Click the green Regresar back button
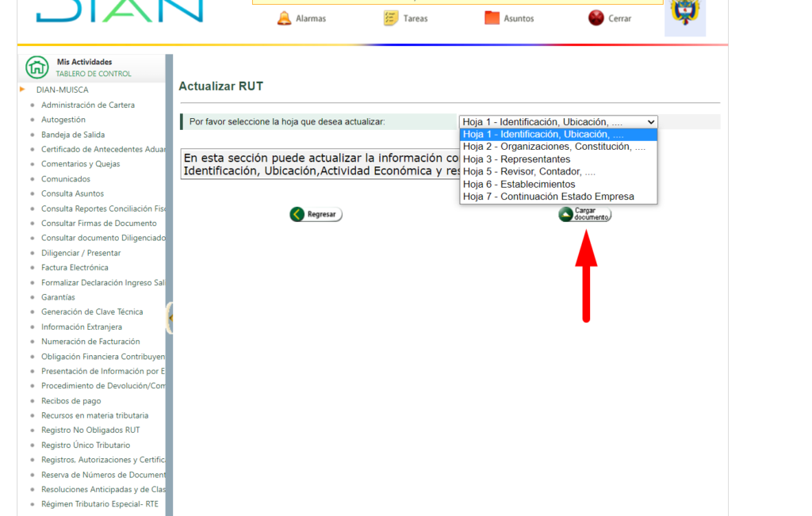 coord(316,214)
